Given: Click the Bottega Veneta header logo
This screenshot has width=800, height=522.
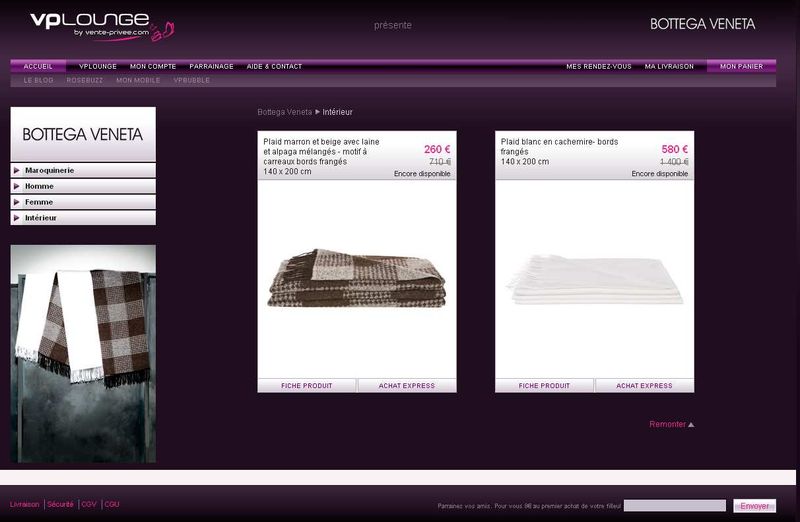Looking at the screenshot, I should tap(702, 24).
